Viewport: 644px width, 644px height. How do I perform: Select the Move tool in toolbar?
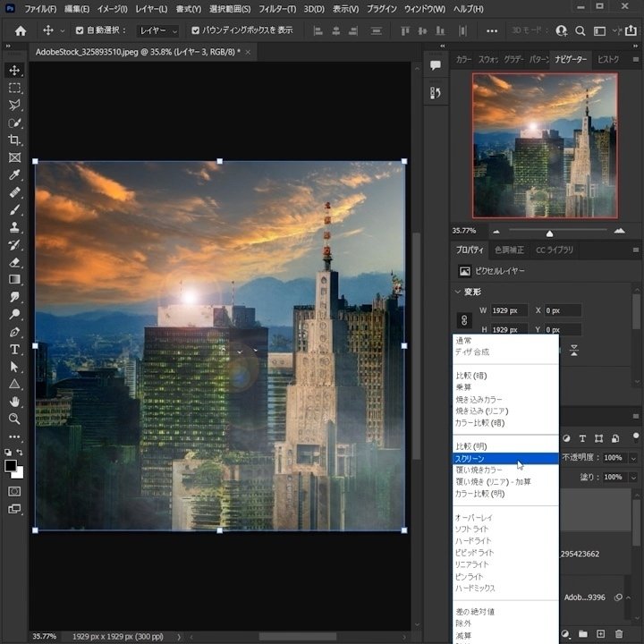[14, 71]
